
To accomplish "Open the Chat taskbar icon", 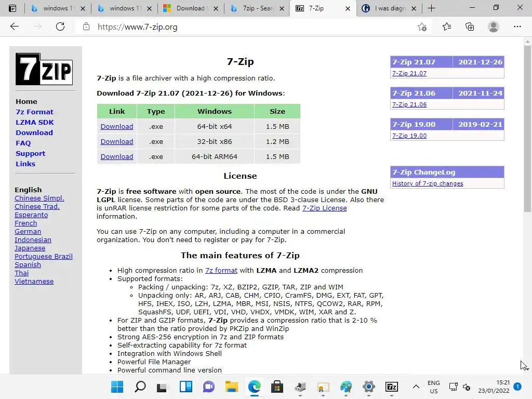I will pyautogui.click(x=209, y=387).
